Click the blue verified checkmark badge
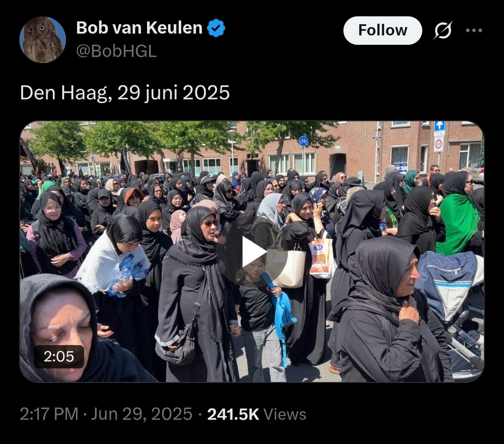This screenshot has width=504, height=444. pyautogui.click(x=216, y=28)
